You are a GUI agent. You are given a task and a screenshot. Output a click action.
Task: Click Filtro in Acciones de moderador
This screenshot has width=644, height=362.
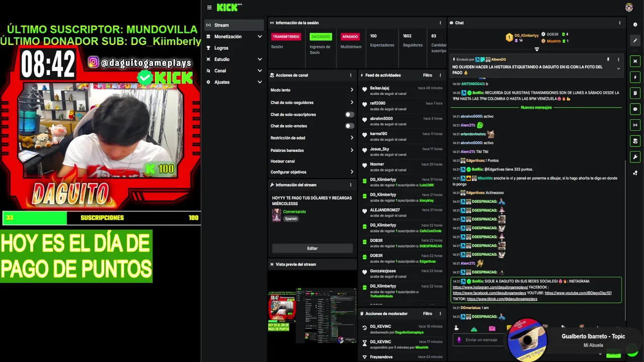[428, 314]
